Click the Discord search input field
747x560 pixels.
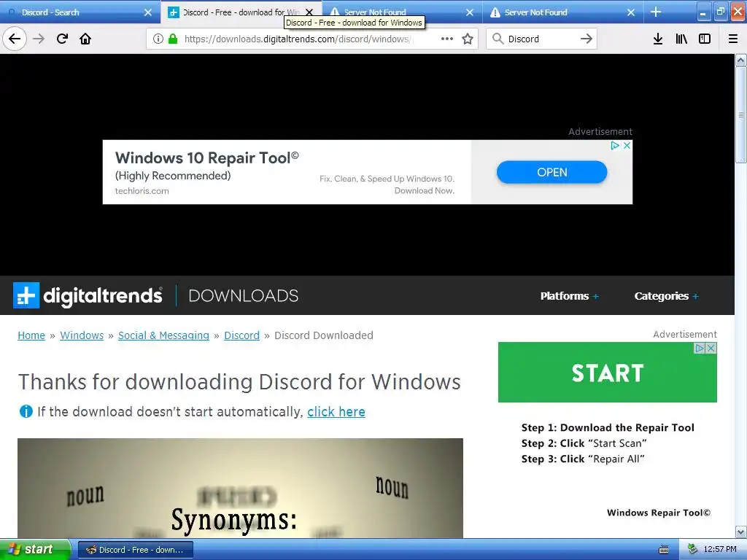(541, 39)
